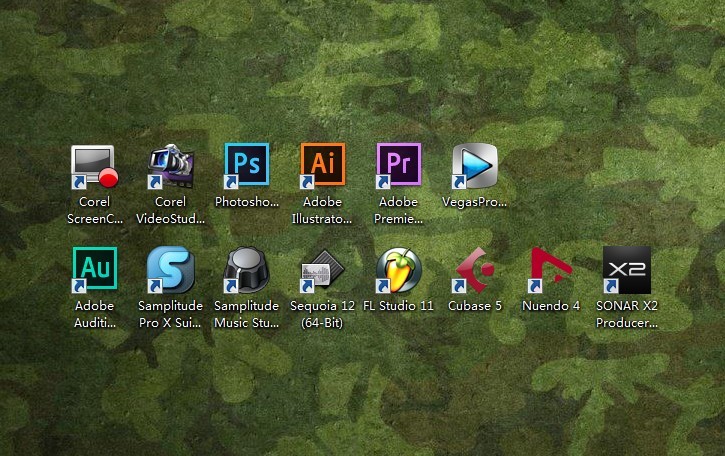Click the FL Studio 11 fruit icon
The image size is (725, 456).
point(399,270)
